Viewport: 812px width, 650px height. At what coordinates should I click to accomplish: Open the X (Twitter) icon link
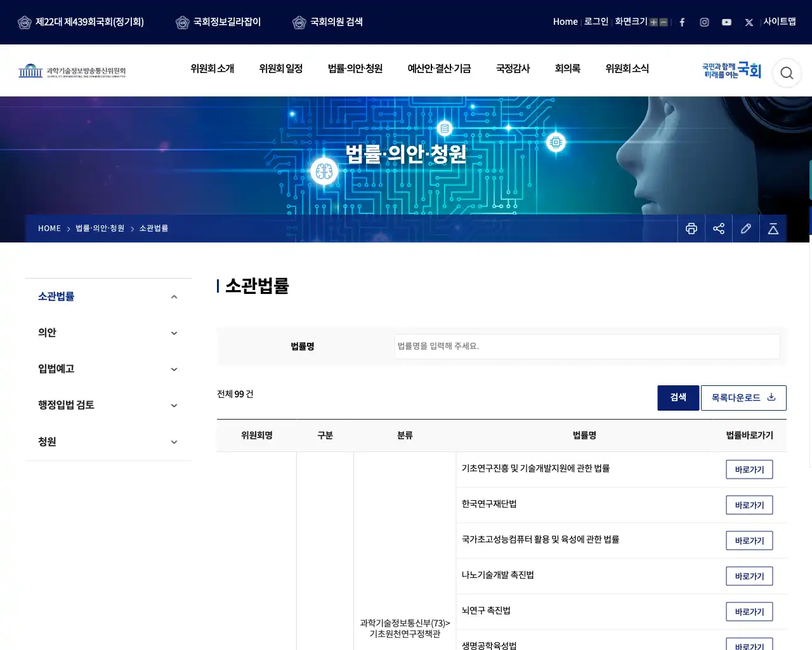[x=749, y=22]
